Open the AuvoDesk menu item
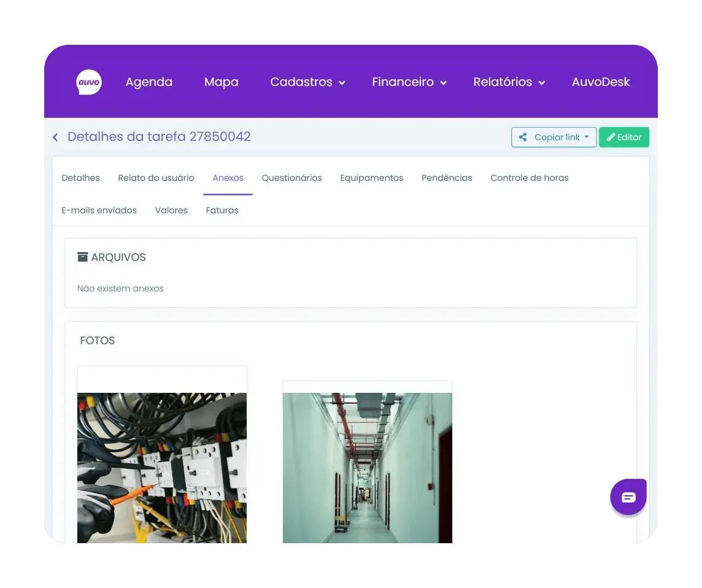 point(601,82)
